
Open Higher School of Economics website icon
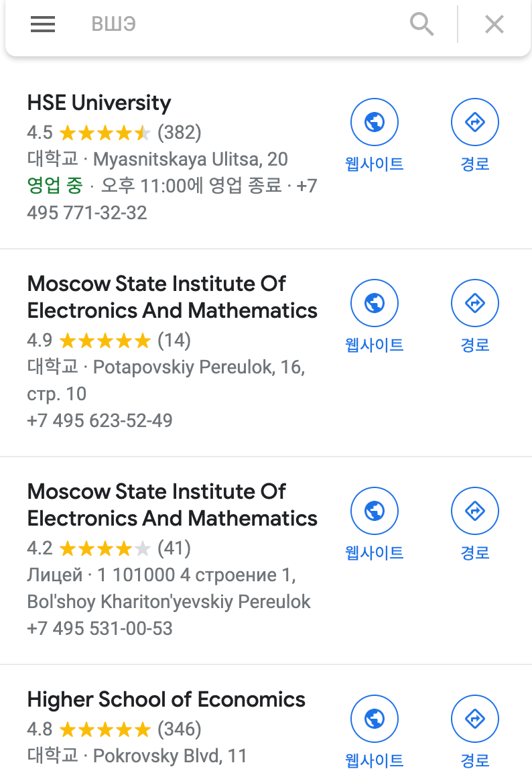tap(375, 719)
